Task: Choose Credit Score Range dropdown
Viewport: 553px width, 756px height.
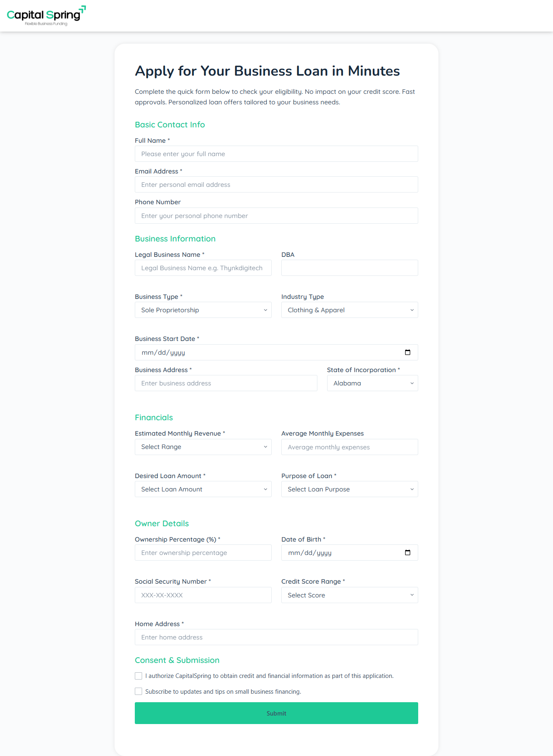Action: [349, 595]
